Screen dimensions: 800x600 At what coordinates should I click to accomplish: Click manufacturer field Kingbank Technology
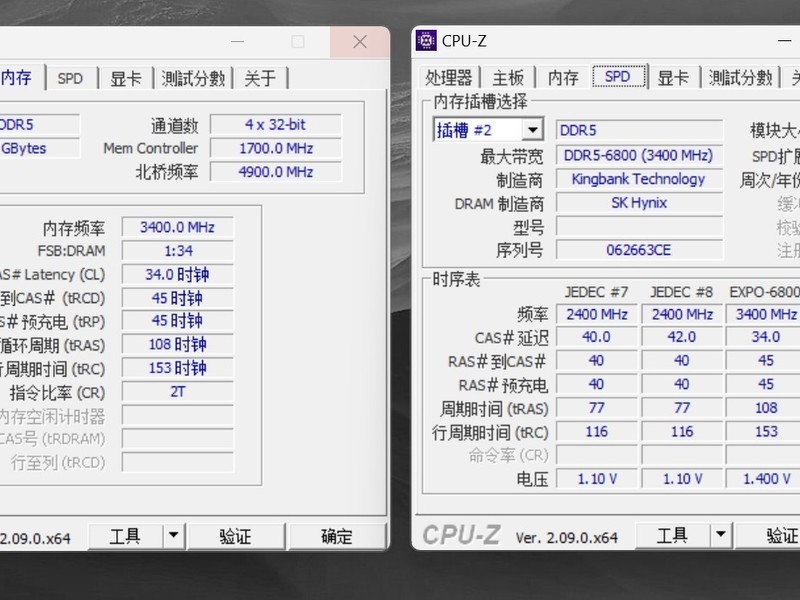click(639, 179)
